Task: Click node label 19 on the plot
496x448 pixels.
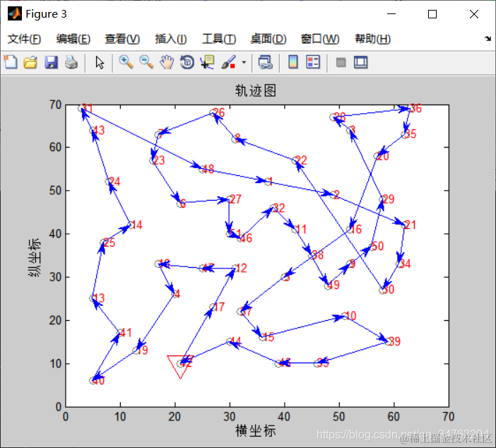Action: [142, 350]
